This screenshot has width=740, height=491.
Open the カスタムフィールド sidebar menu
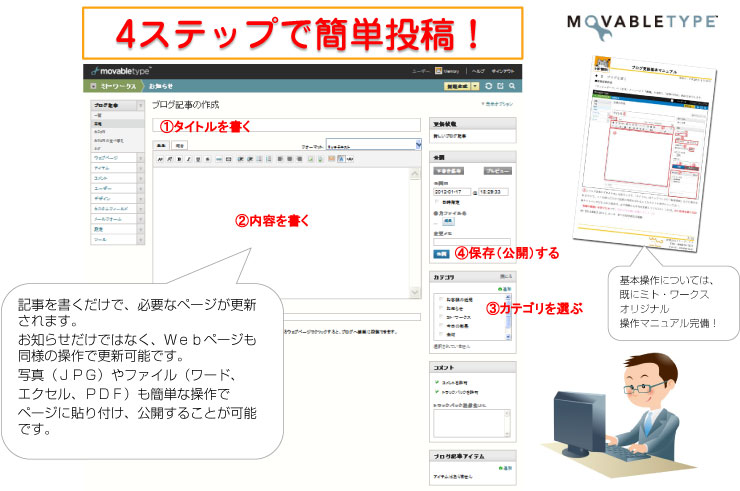[x=114, y=209]
